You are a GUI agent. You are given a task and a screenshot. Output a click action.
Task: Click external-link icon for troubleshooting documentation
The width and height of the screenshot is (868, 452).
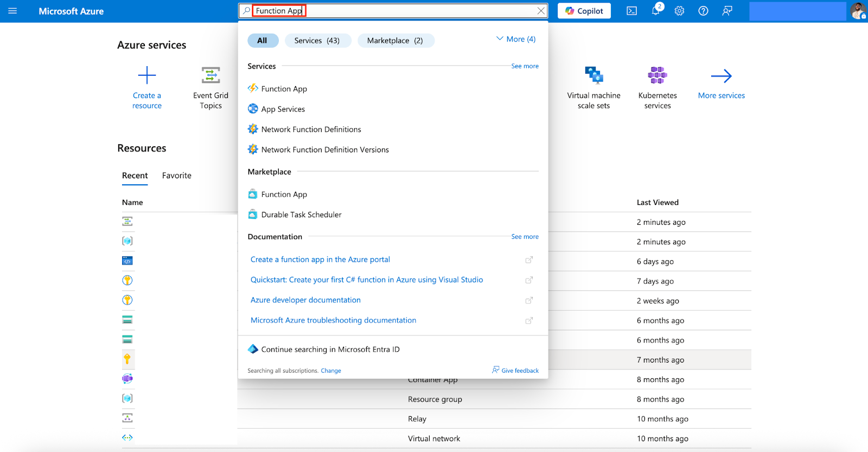pyautogui.click(x=529, y=321)
